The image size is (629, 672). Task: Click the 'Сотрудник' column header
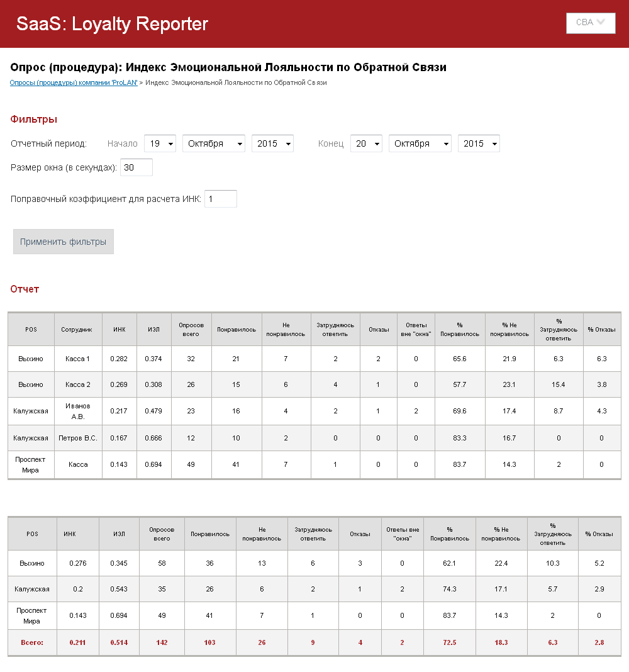tap(77, 329)
